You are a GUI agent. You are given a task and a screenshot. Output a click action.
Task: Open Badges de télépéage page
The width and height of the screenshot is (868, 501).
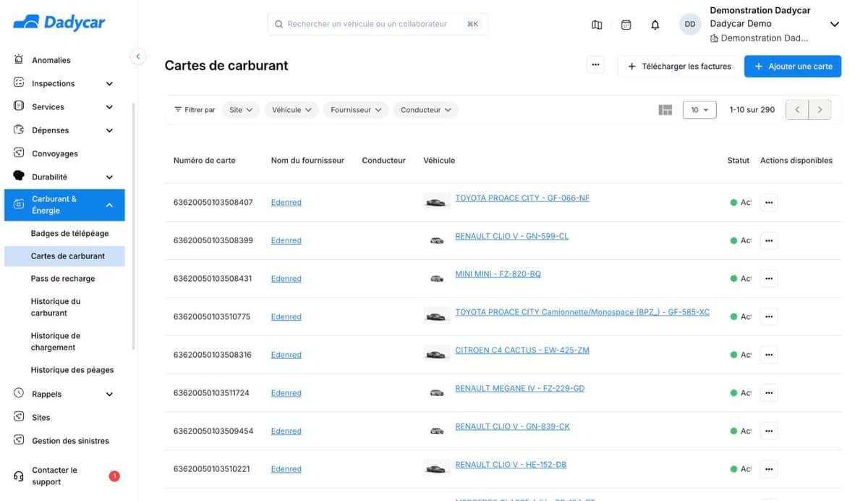pos(69,233)
